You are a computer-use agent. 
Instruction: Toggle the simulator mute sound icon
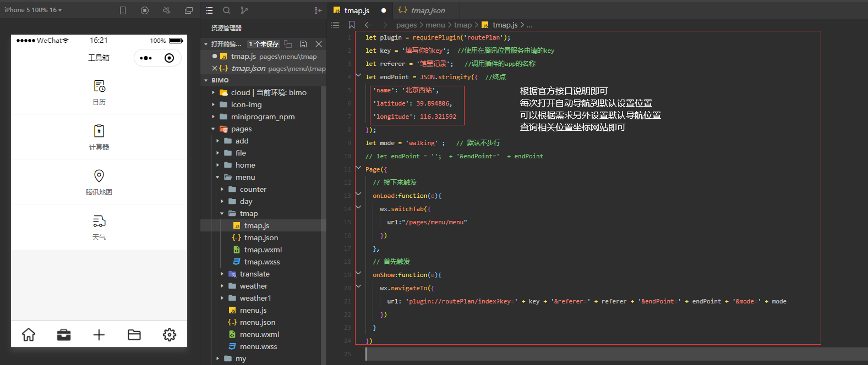(x=167, y=10)
